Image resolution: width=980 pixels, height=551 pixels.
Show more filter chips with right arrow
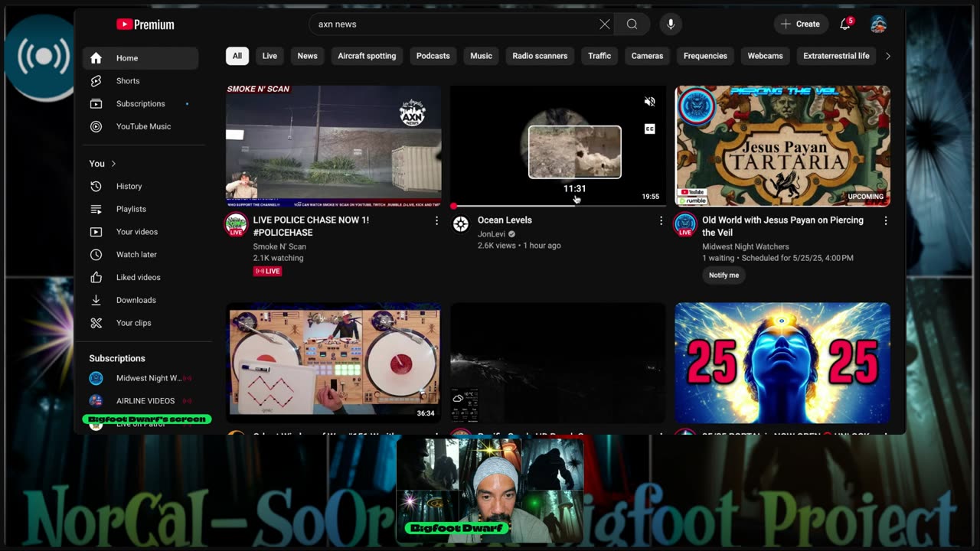888,56
